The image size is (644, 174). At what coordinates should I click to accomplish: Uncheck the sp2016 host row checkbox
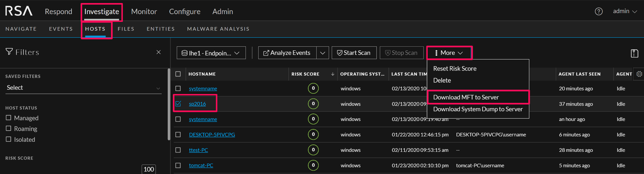coord(178,104)
